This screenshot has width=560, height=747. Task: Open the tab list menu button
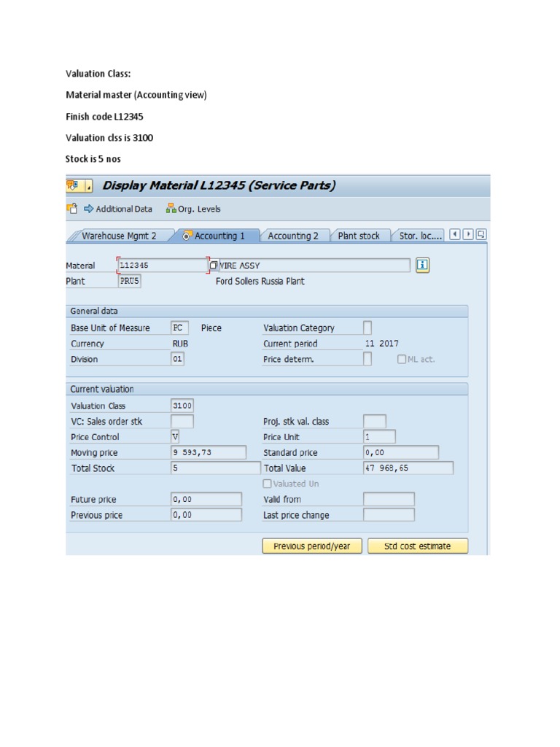tap(481, 235)
